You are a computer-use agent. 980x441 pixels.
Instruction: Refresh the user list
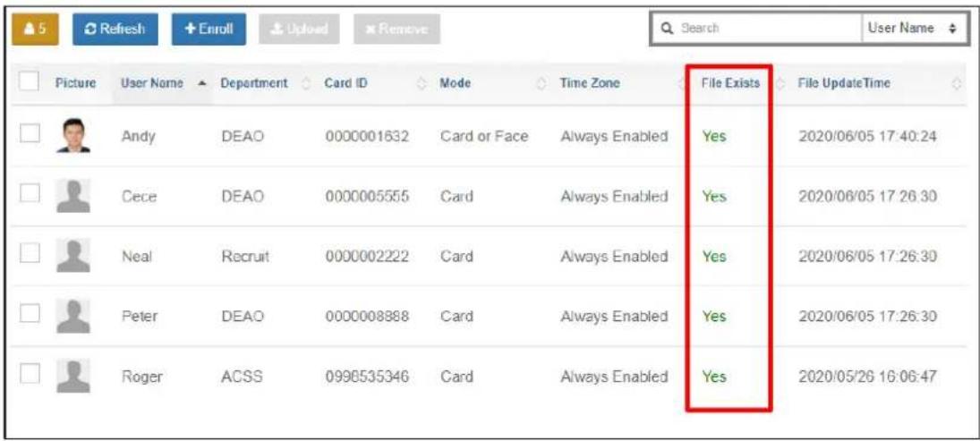(115, 30)
